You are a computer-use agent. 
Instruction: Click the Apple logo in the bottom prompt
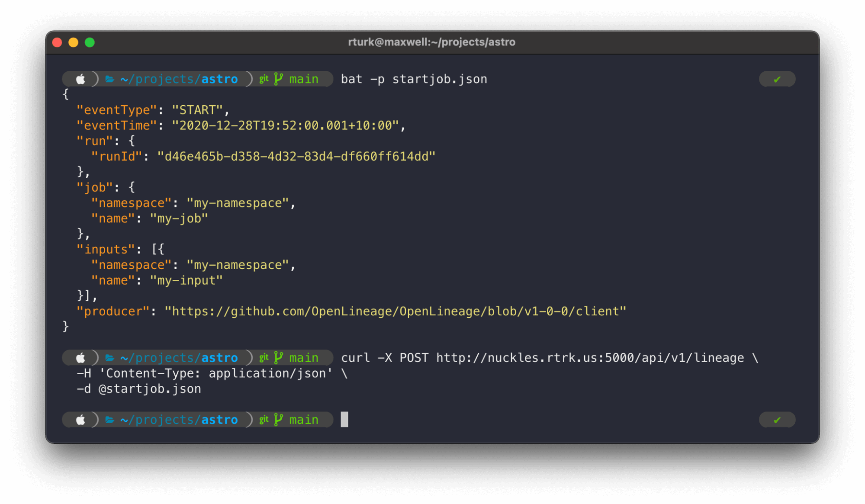80,419
